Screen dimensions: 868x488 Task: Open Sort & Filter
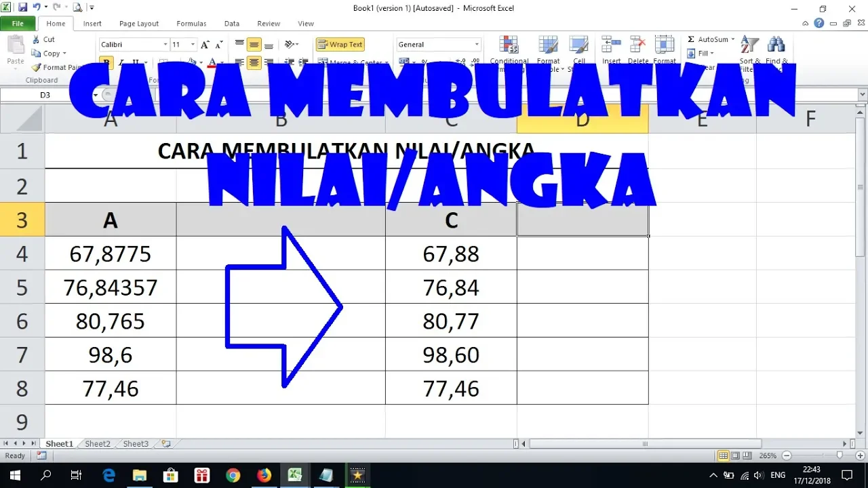(x=749, y=53)
